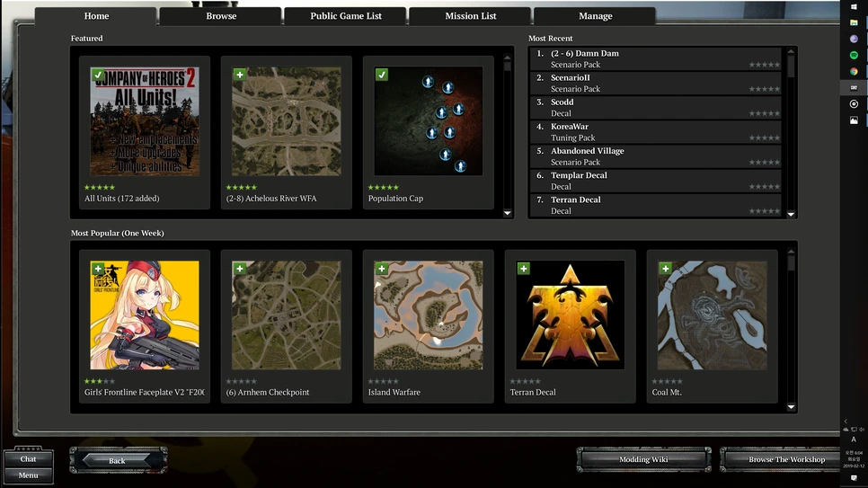Image resolution: width=868 pixels, height=488 pixels.
Task: Click Most Recent list scroll-down arrow
Action: 791,214
